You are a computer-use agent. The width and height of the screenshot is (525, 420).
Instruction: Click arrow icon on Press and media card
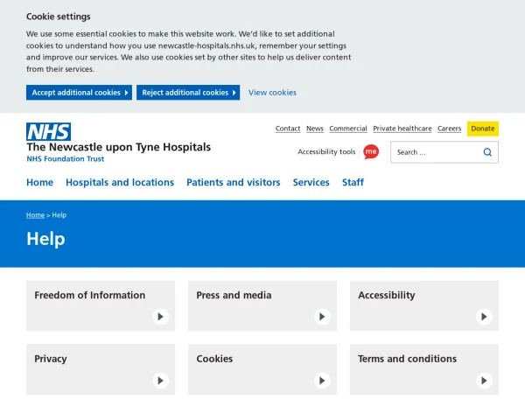(x=322, y=317)
